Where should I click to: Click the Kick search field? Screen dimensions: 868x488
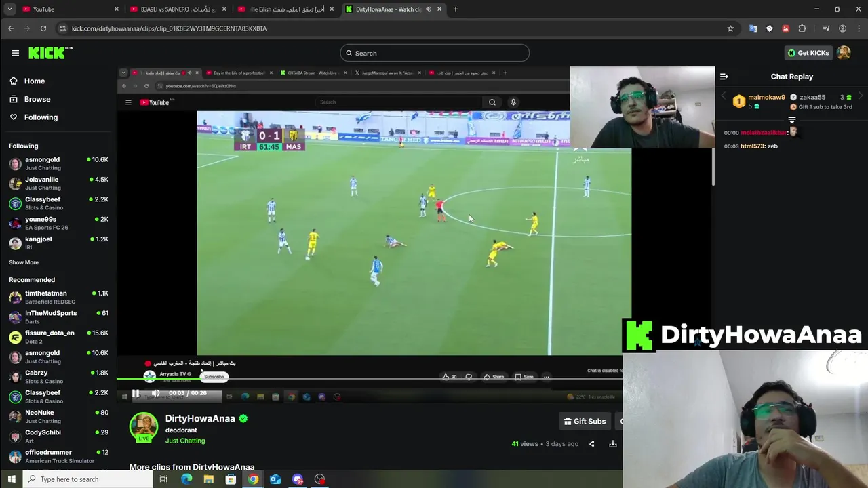point(435,53)
